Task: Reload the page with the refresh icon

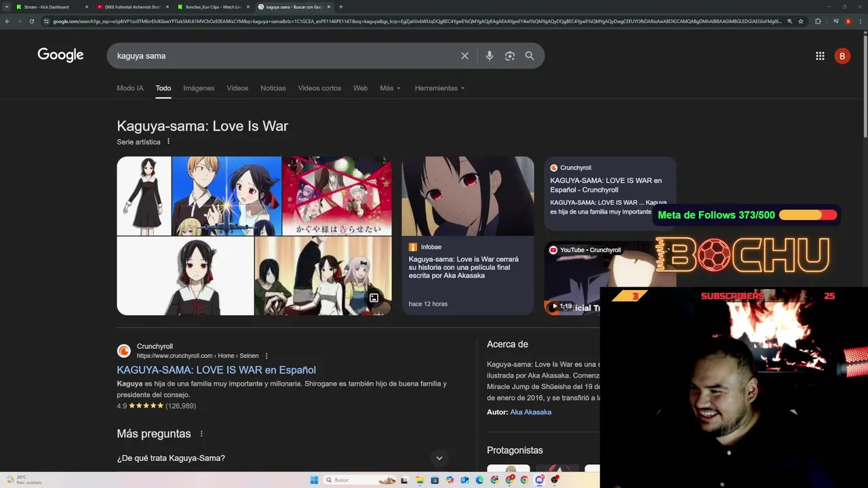Action: [x=31, y=21]
